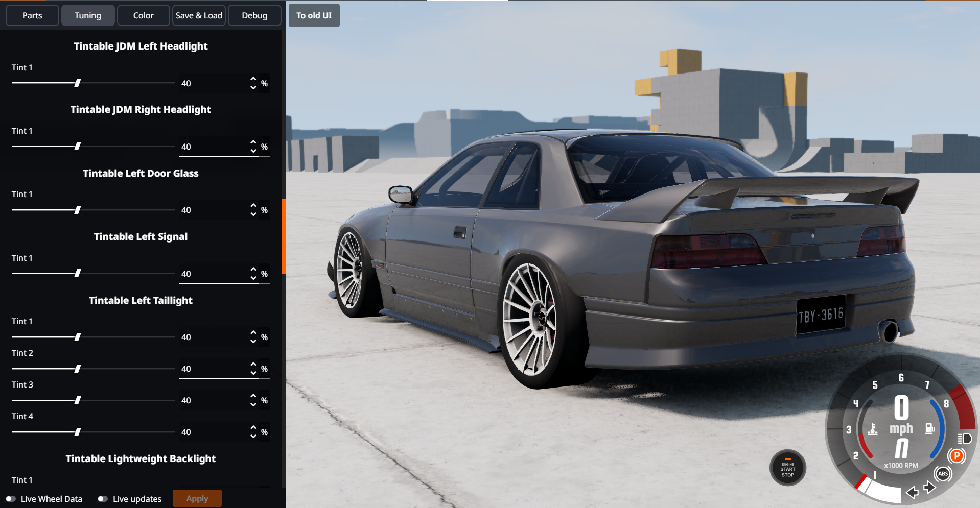
Task: Increase Left Door Glass tint value
Action: pyautogui.click(x=253, y=206)
